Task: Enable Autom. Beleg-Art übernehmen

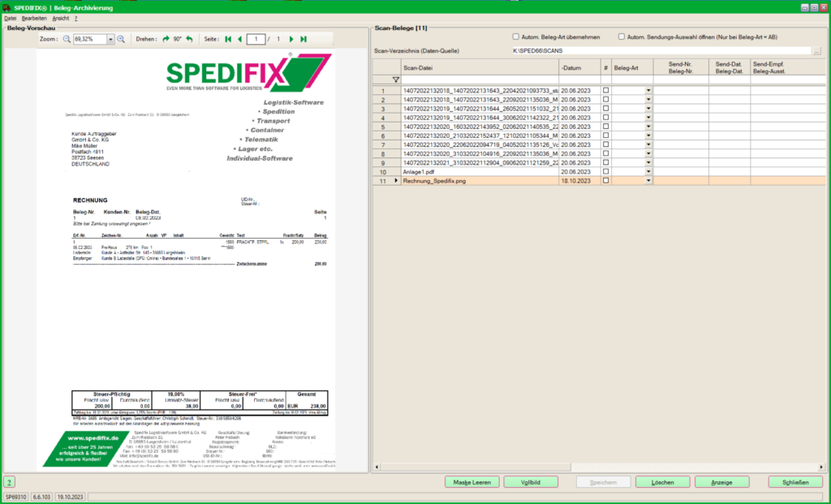Action: [x=515, y=37]
